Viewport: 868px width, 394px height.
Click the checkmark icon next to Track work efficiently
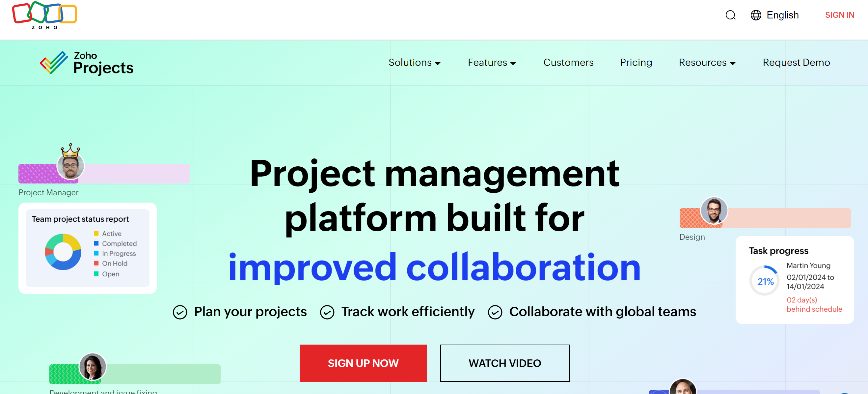pyautogui.click(x=327, y=311)
